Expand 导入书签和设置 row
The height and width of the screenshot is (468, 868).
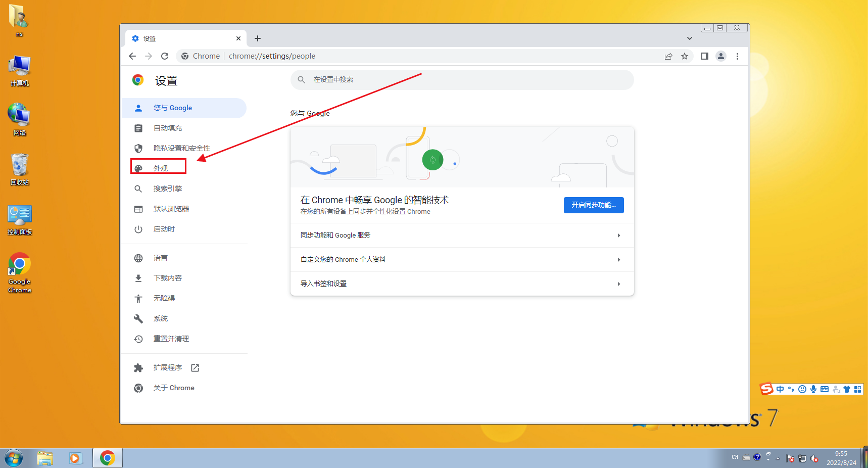click(x=462, y=284)
